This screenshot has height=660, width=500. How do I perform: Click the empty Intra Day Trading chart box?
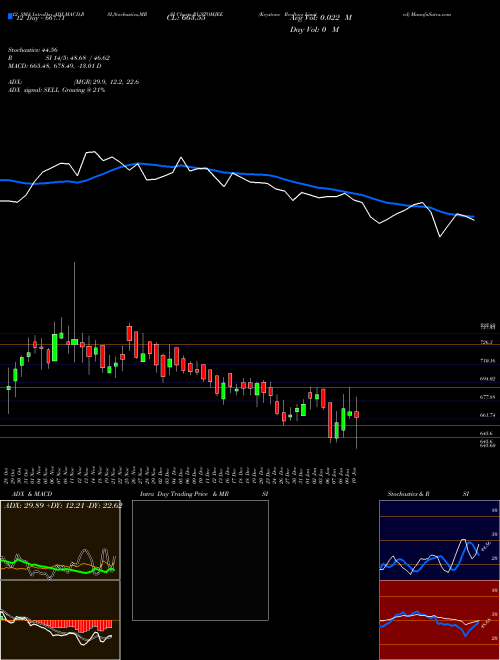point(200,560)
